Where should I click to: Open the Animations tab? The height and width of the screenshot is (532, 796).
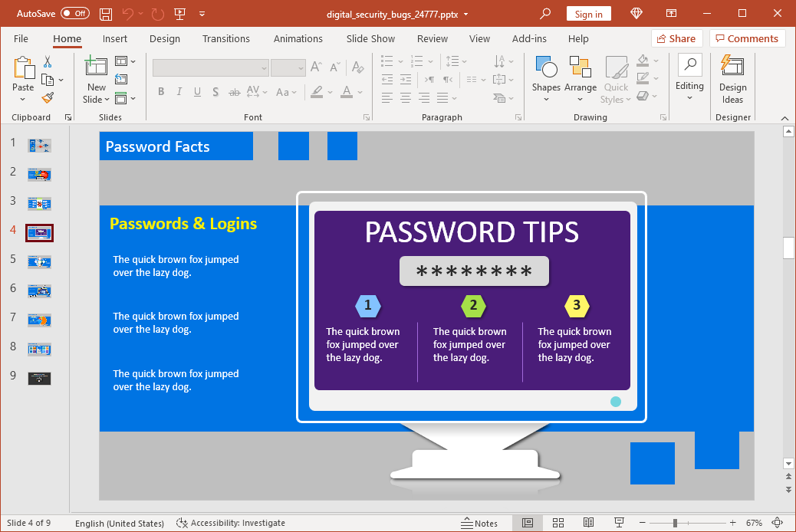pos(298,38)
